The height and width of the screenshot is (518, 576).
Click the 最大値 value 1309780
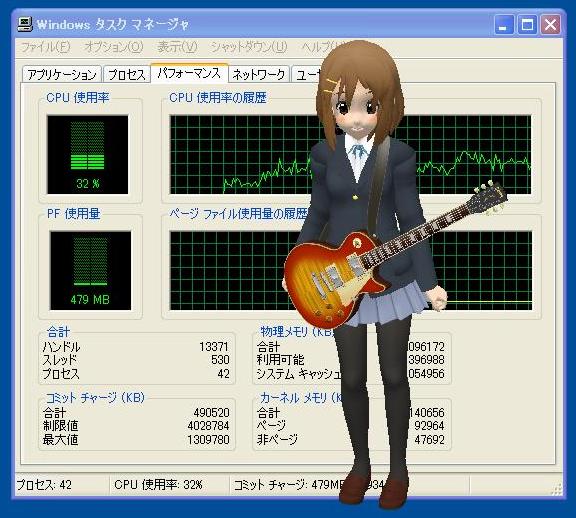(x=208, y=440)
